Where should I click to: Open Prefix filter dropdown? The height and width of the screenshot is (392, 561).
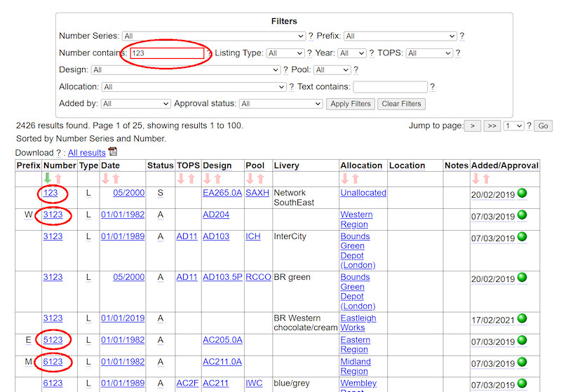coord(400,36)
